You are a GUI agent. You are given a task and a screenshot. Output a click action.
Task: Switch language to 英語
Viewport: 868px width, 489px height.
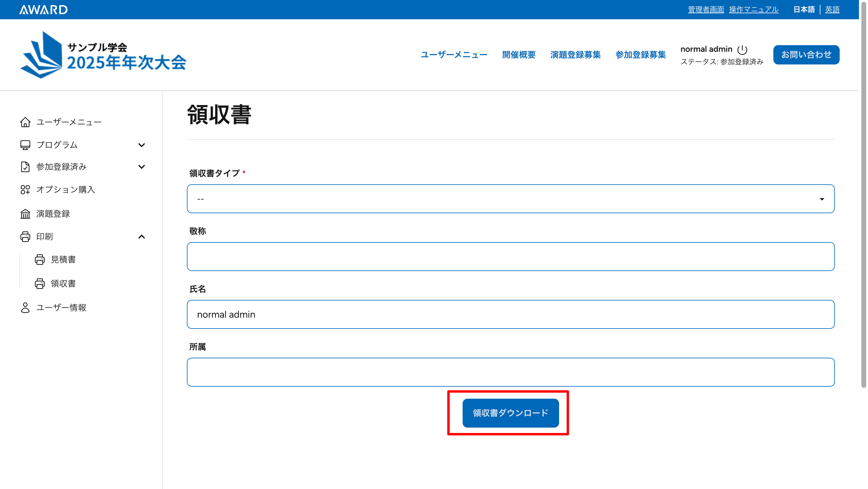[832, 9]
